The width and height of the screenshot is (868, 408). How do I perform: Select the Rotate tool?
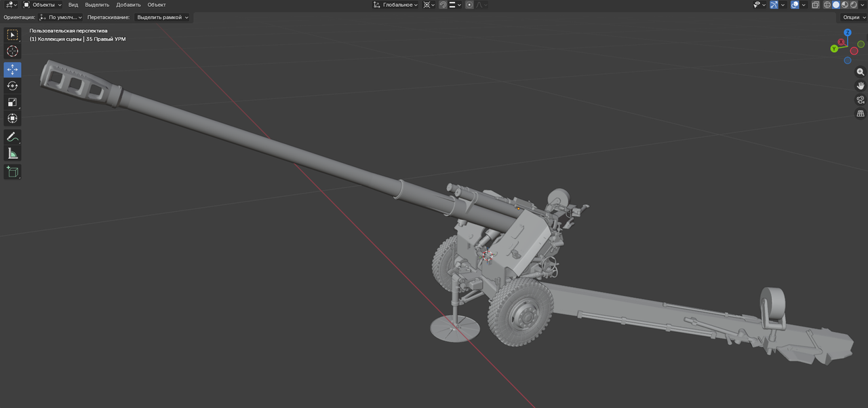pyautogui.click(x=12, y=86)
